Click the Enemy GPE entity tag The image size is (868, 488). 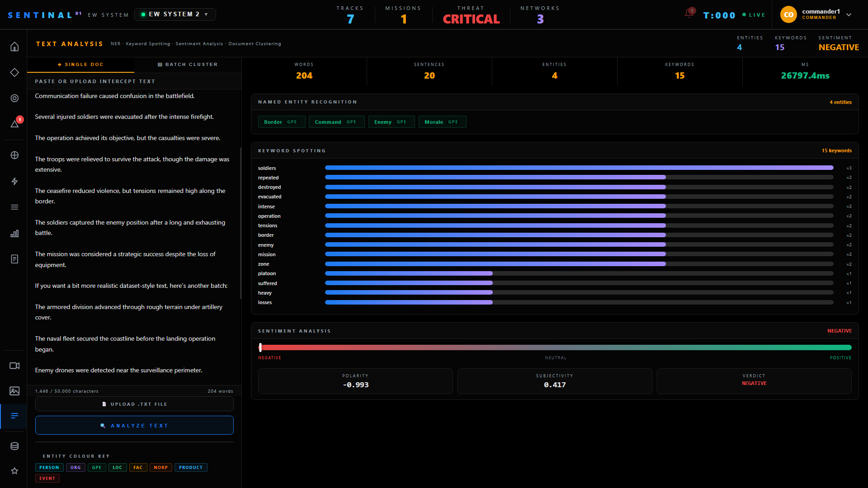391,122
